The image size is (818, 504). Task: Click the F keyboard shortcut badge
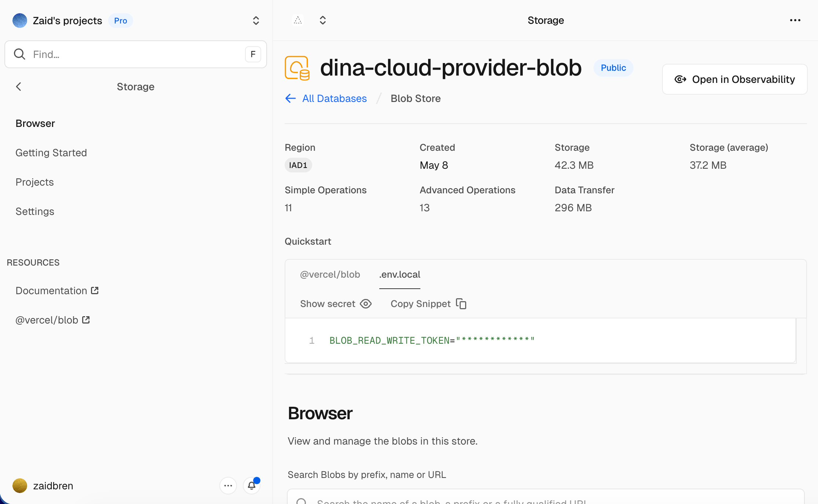(x=253, y=54)
